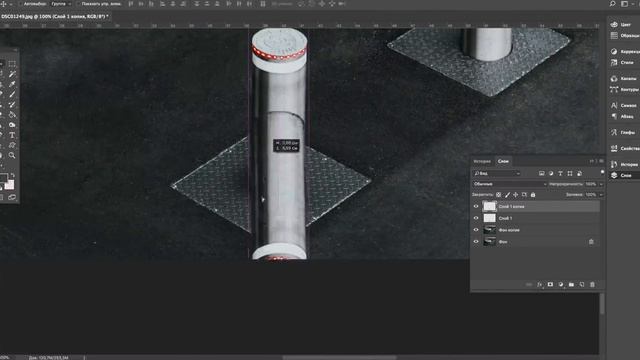The height and width of the screenshot is (360, 640).
Task: Click the lock icon on Фон layer
Action: [591, 242]
